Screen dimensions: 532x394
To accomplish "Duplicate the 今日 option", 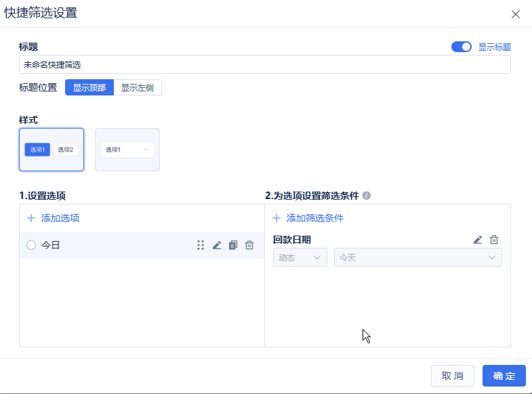I will pyautogui.click(x=233, y=245).
